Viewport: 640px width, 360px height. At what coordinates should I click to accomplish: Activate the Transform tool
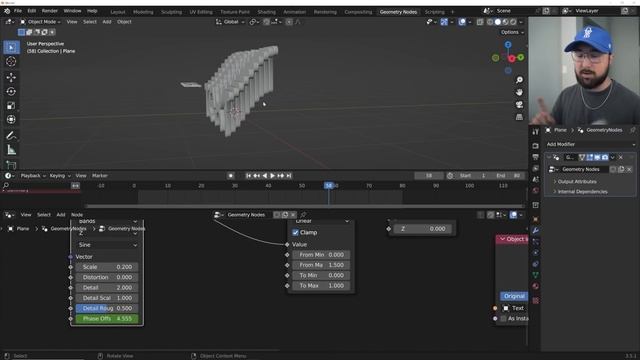click(x=11, y=120)
